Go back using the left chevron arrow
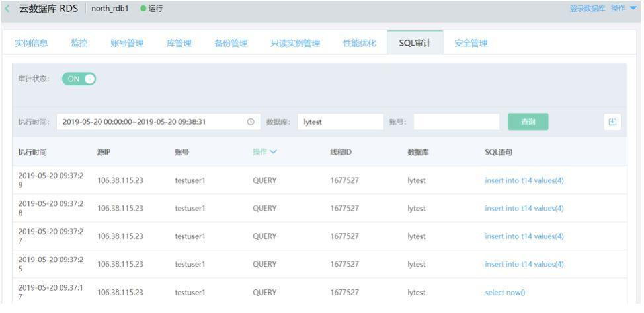This screenshot has width=644, height=313. click(7, 9)
